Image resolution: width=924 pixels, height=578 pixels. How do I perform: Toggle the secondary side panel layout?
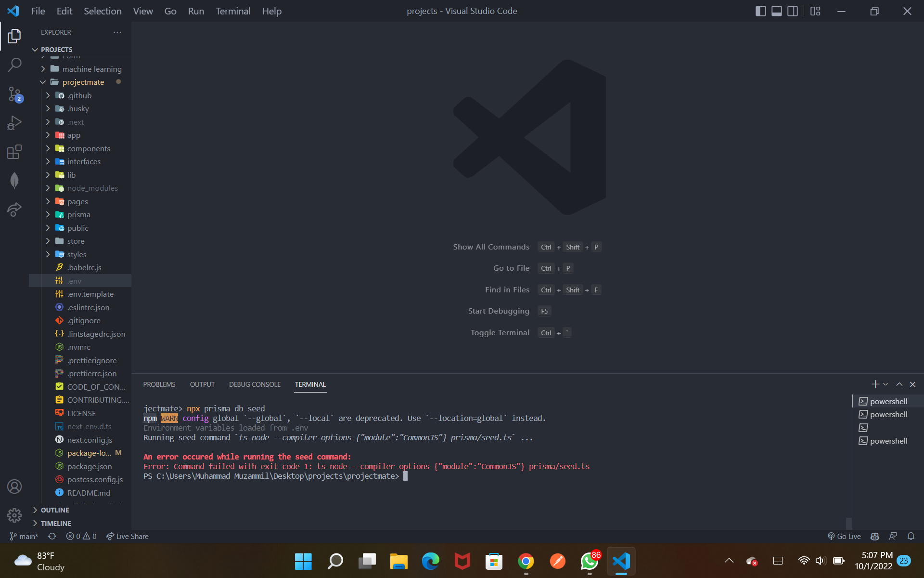(793, 11)
